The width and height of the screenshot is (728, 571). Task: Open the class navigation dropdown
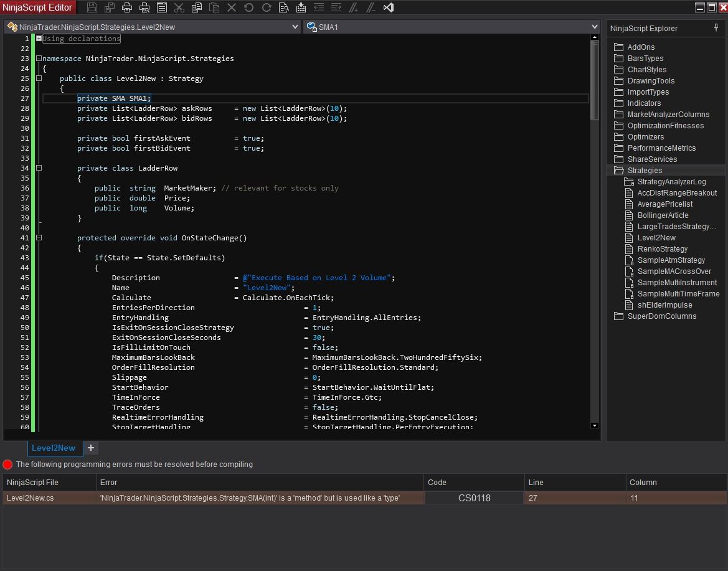pyautogui.click(x=295, y=27)
